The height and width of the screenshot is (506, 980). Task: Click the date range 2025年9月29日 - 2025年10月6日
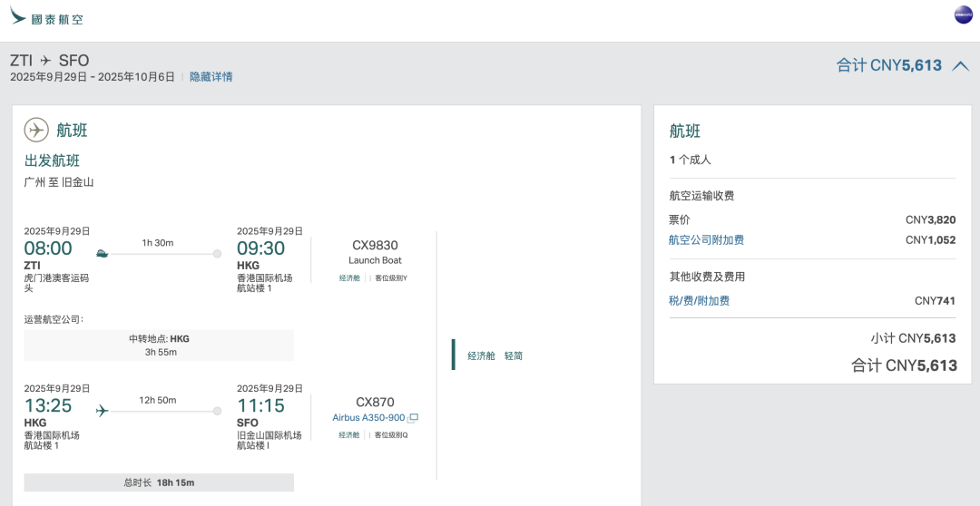(x=93, y=77)
